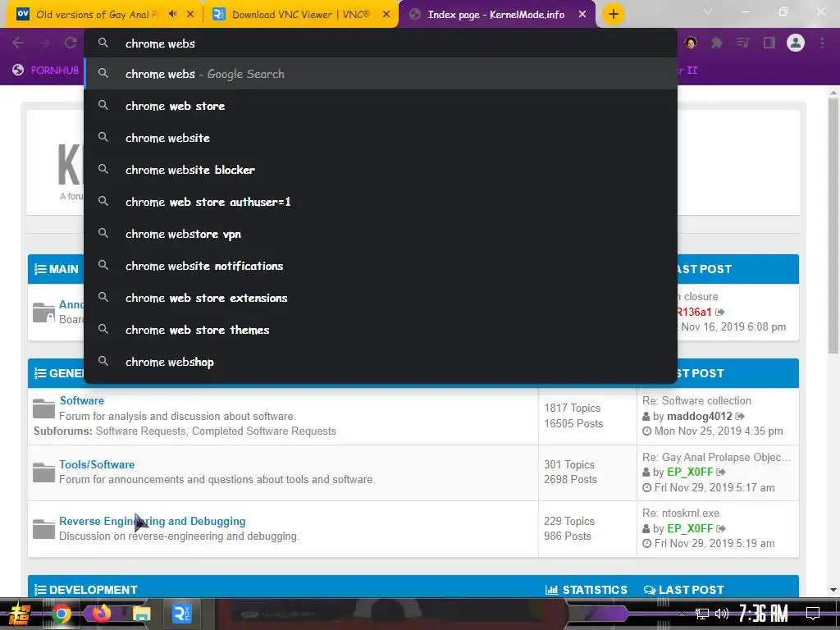Open Firefox from taskbar

coord(101,614)
